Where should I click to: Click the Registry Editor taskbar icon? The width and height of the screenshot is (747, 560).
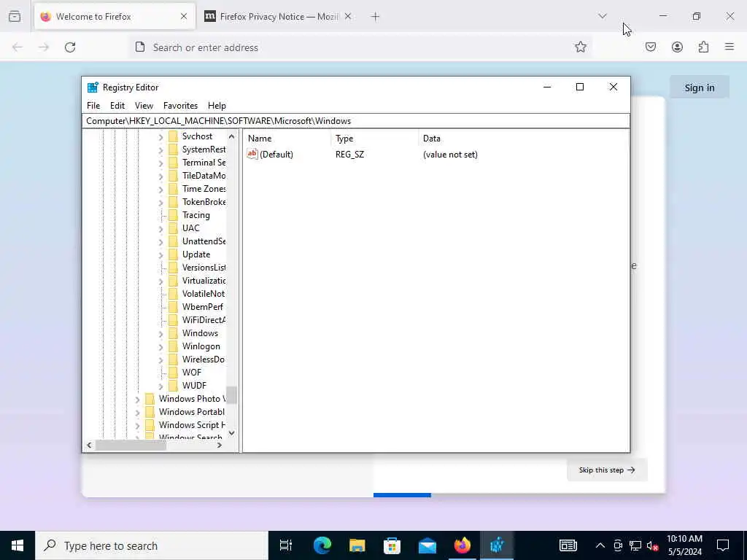pyautogui.click(x=497, y=545)
